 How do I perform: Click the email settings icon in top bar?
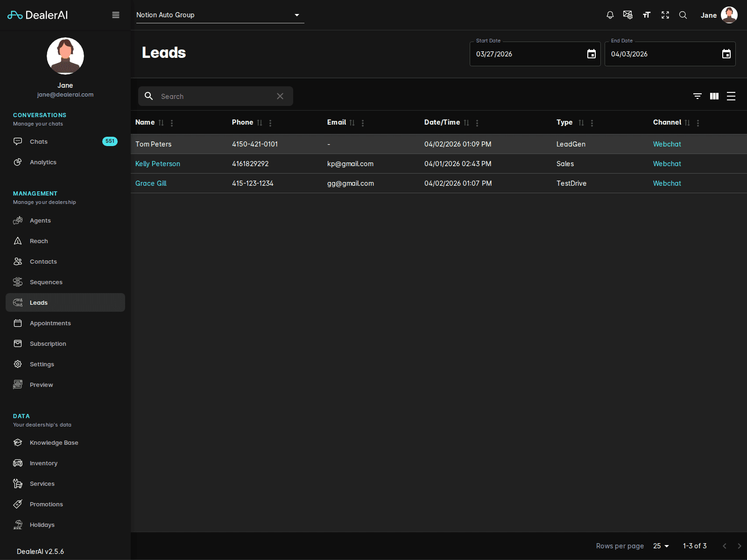click(628, 14)
